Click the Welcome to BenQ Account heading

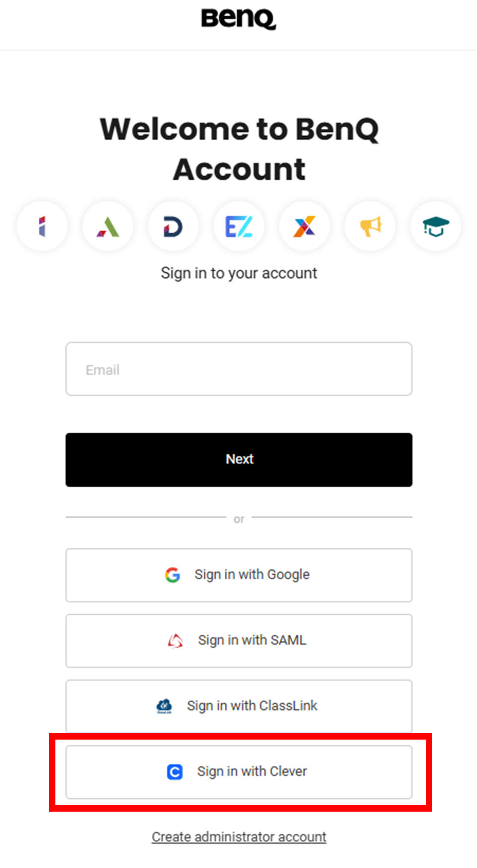click(239, 149)
